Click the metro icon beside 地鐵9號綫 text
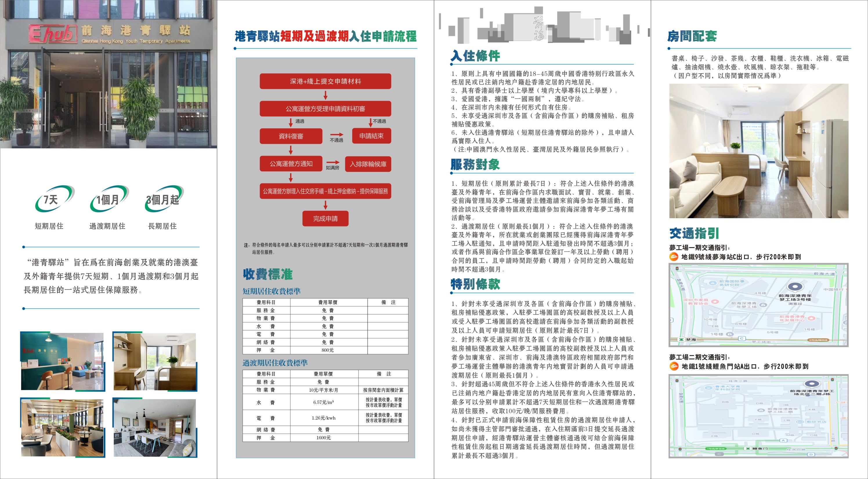The height and width of the screenshot is (479, 868). point(674,257)
